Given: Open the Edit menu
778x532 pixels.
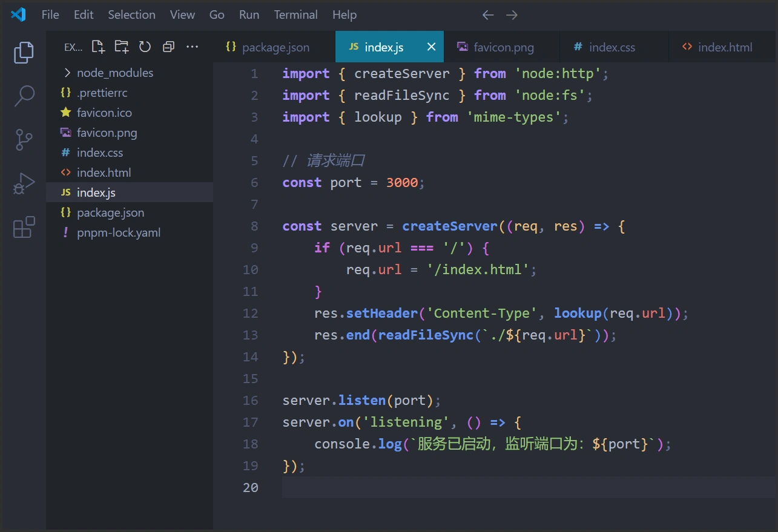Looking at the screenshot, I should click(84, 15).
